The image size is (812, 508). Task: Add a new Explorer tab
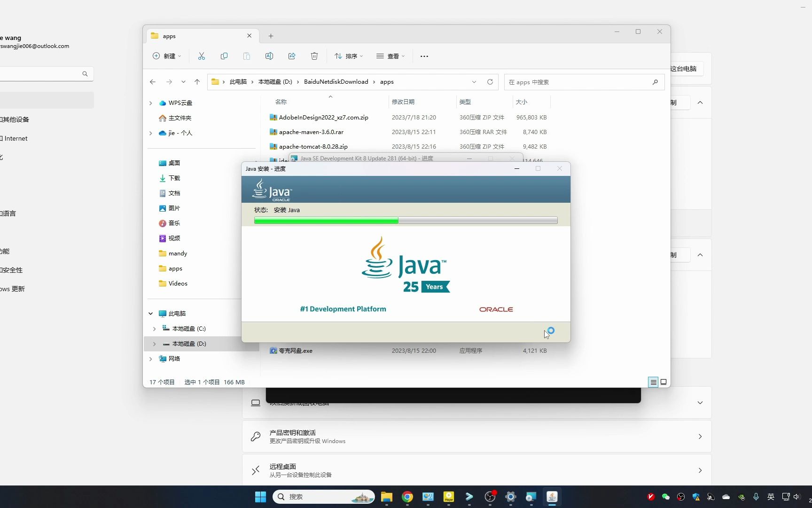coord(271,36)
